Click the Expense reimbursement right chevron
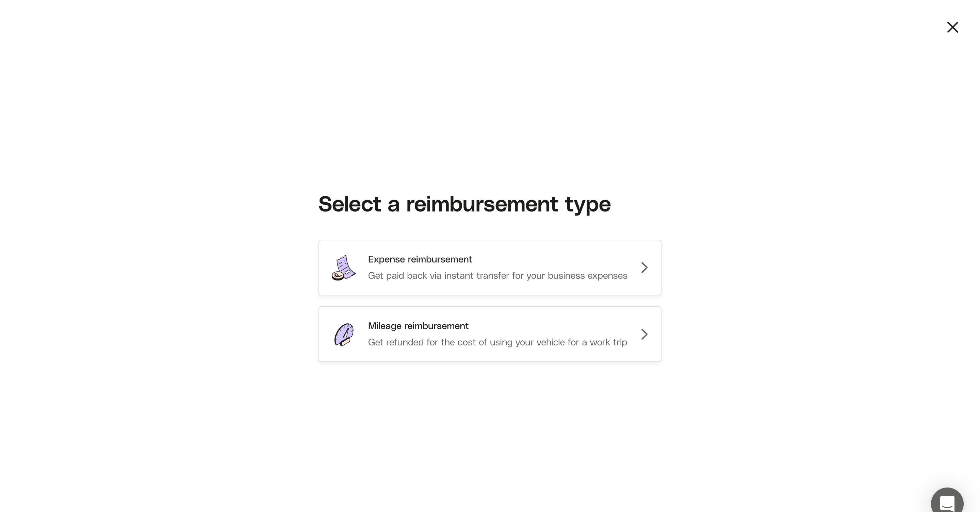980x512 pixels. click(644, 268)
